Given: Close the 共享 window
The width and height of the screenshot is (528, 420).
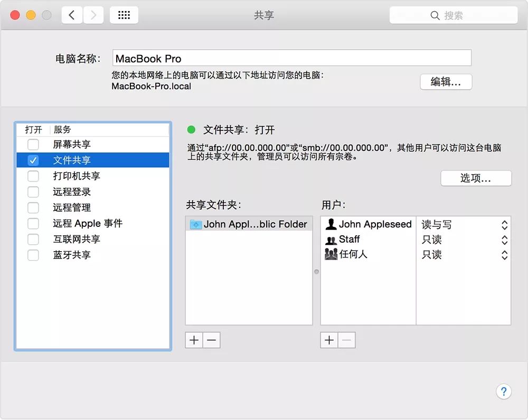Looking at the screenshot, I should point(15,15).
